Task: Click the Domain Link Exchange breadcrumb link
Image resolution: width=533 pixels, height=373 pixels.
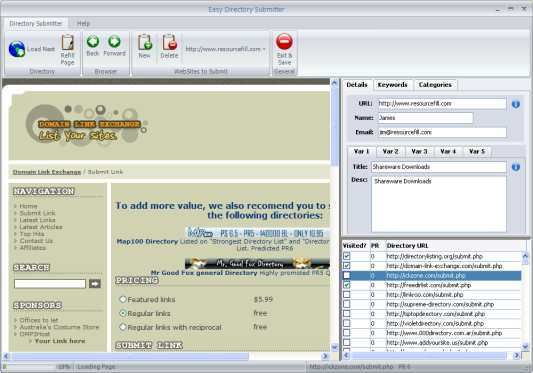Action: 47,172
